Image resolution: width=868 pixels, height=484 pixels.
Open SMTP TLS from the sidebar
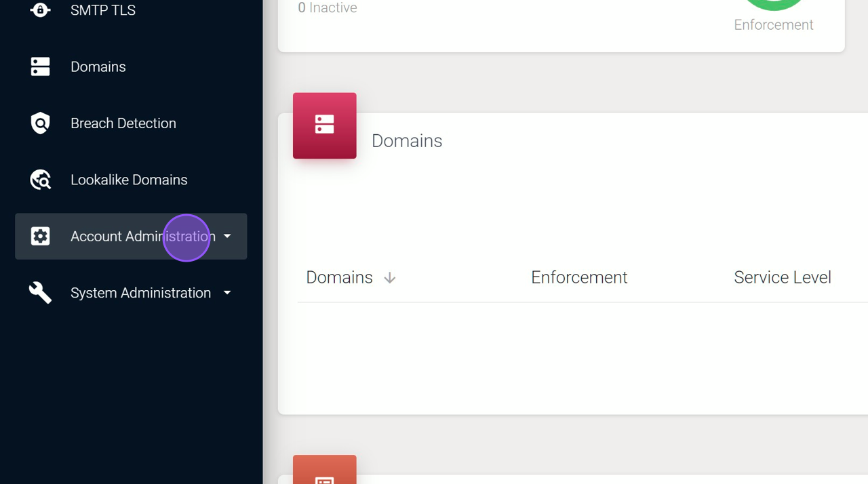102,9
